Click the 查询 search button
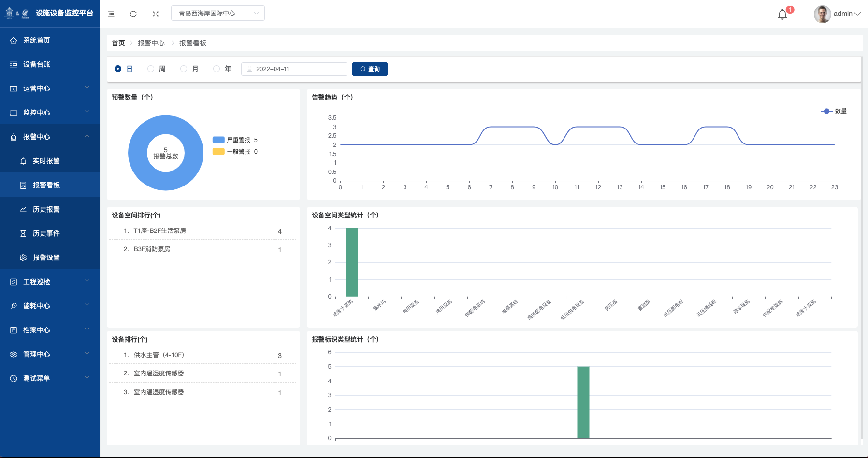868x458 pixels. (370, 69)
